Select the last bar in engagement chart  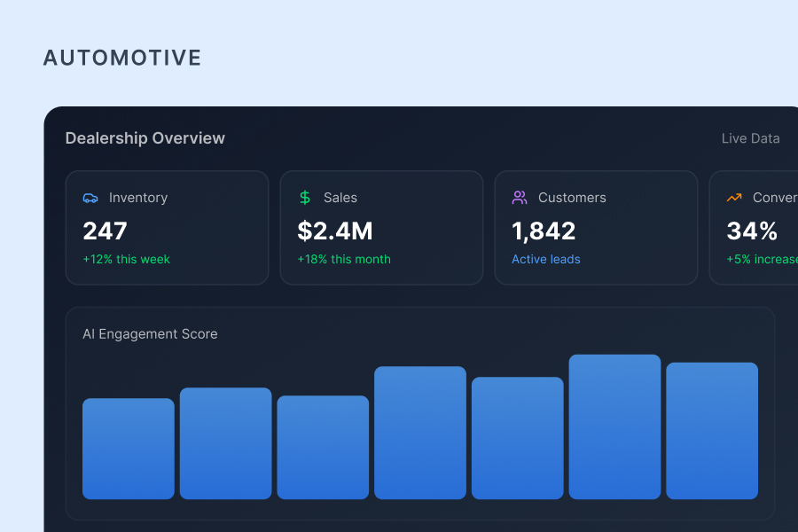[712, 431]
